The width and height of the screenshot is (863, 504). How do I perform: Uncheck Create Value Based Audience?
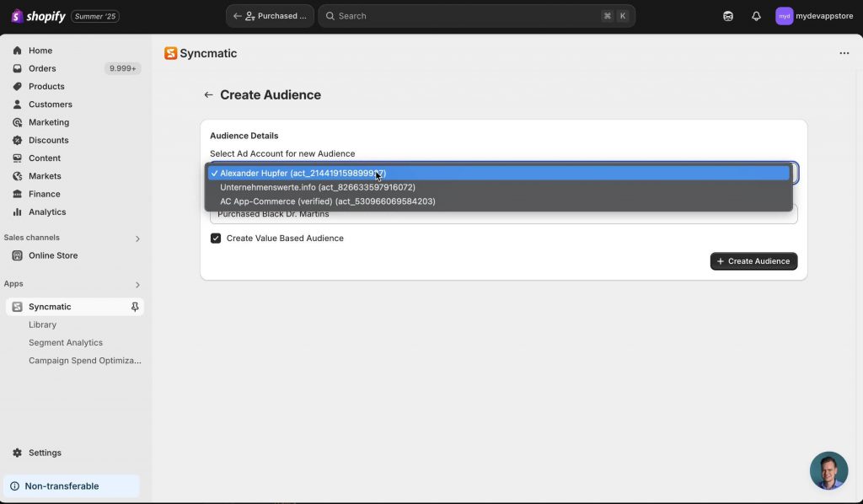click(x=216, y=239)
